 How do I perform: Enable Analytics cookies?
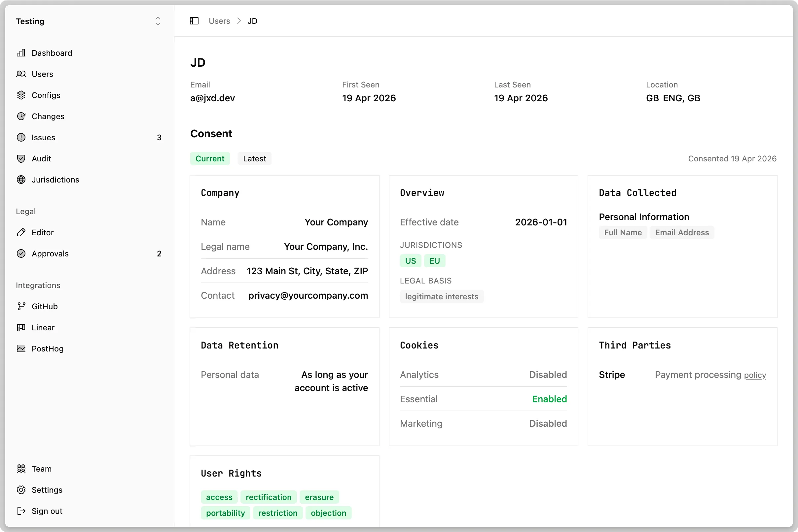coord(548,375)
